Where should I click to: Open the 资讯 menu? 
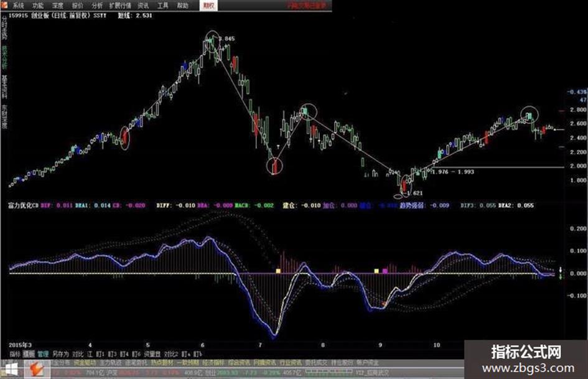(143, 6)
